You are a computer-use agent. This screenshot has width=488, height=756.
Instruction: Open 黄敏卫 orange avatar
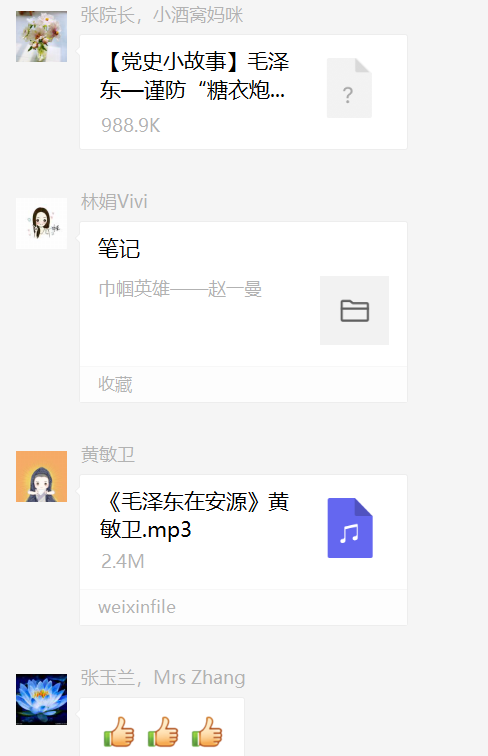[x=41, y=476]
